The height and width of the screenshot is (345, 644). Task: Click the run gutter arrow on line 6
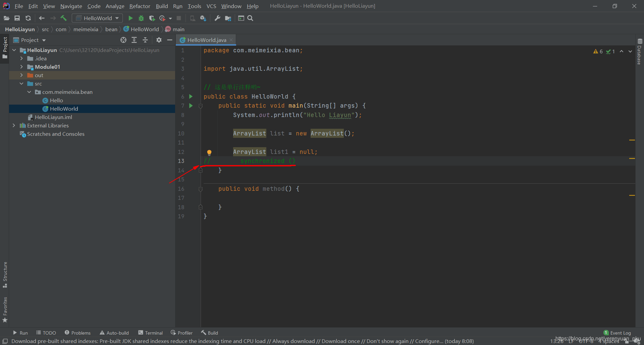191,97
